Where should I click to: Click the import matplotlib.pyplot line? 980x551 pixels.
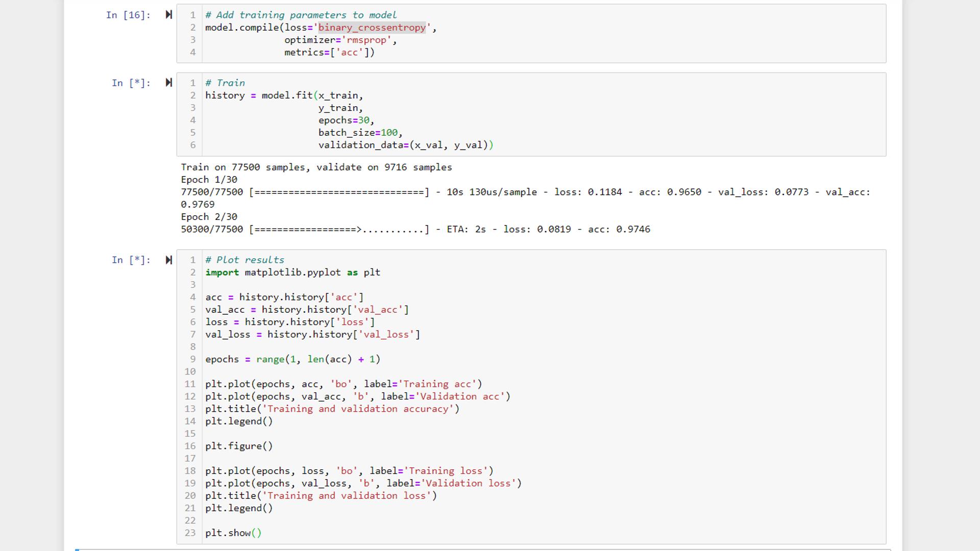292,272
